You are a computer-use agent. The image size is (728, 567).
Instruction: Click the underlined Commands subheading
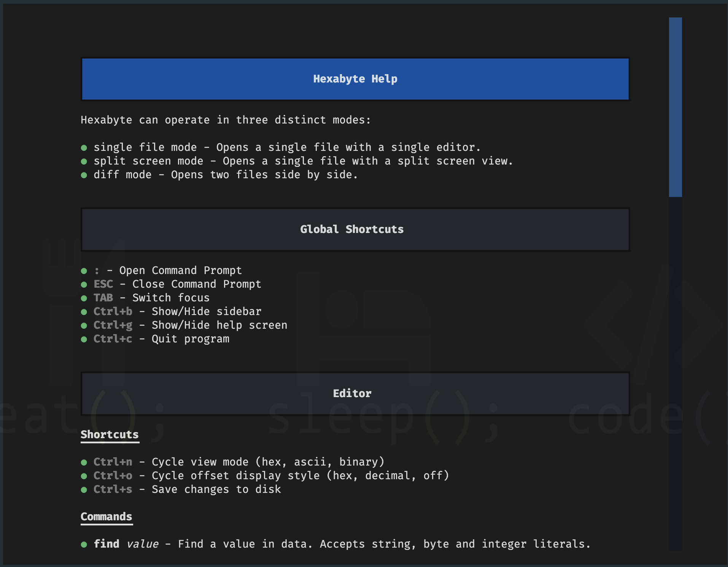106,516
